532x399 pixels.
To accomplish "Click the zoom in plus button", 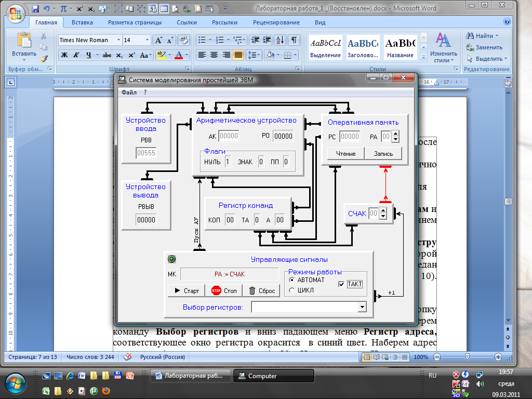I will coord(498,357).
